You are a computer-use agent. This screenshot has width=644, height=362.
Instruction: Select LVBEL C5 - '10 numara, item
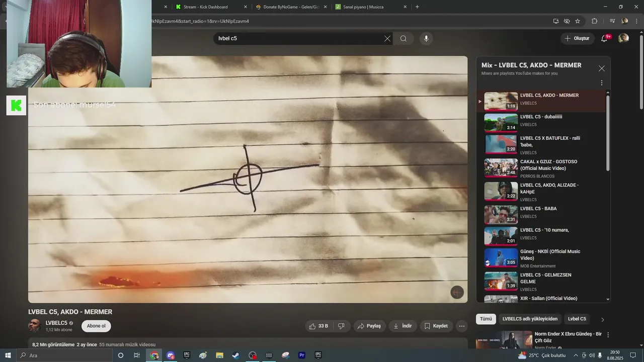point(541,236)
